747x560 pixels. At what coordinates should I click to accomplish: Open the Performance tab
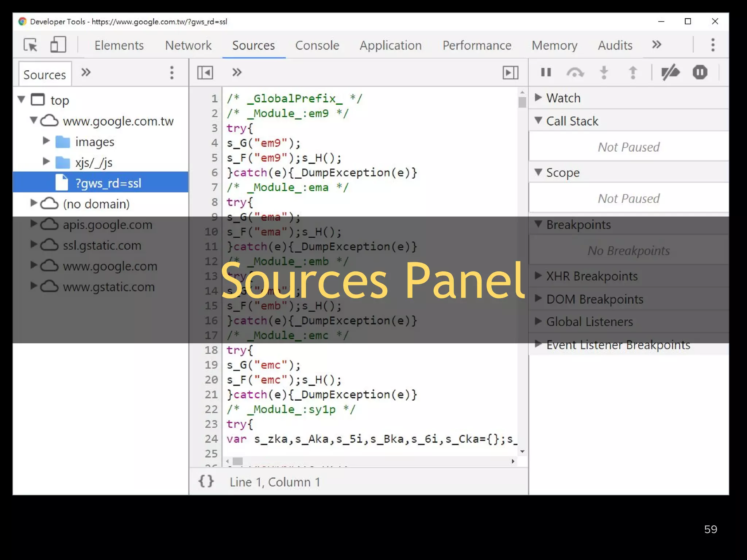[477, 45]
